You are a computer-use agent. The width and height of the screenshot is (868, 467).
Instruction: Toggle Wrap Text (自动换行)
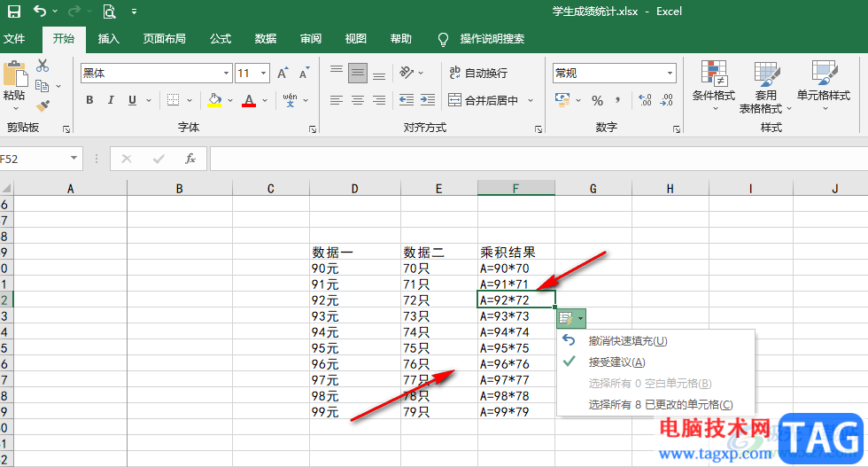coord(478,73)
